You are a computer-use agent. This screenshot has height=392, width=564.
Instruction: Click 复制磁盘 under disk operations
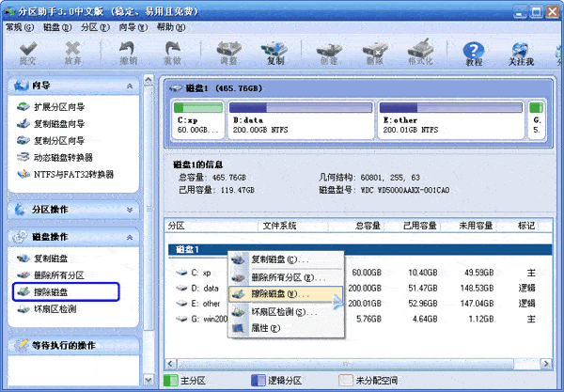(x=42, y=259)
